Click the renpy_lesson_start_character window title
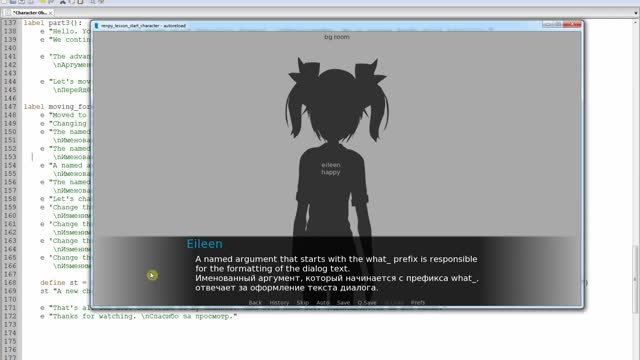 143,26
